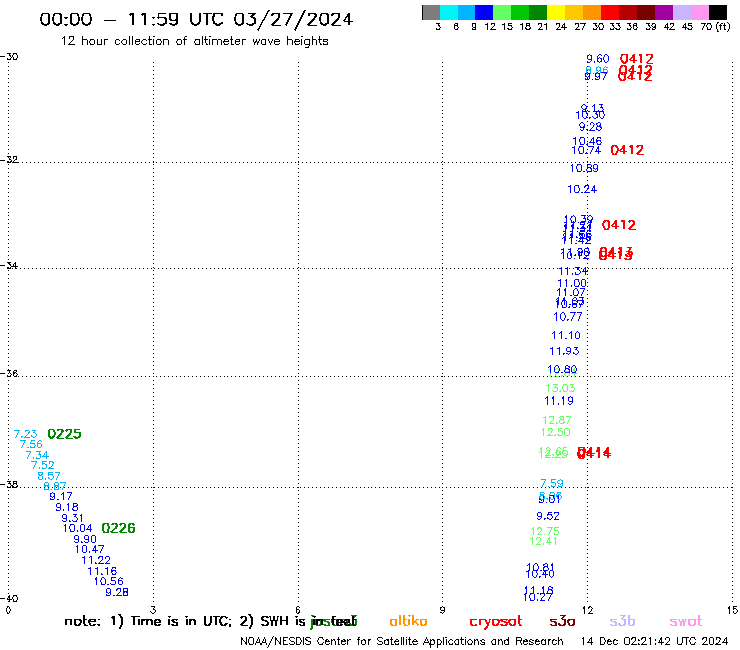Image resolution: width=740 pixels, height=650 pixels.
Task: Click the light blue value '8.57'
Action: (x=49, y=476)
